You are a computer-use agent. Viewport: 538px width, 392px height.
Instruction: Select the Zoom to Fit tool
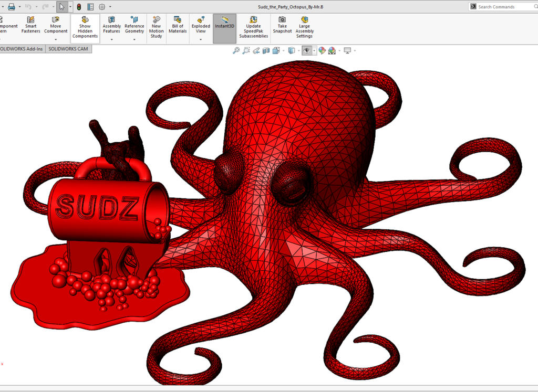(236, 50)
